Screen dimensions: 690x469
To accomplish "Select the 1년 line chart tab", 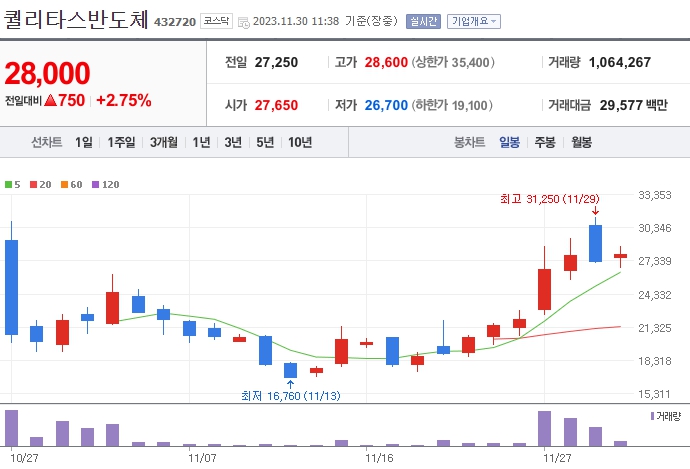I will point(201,142).
